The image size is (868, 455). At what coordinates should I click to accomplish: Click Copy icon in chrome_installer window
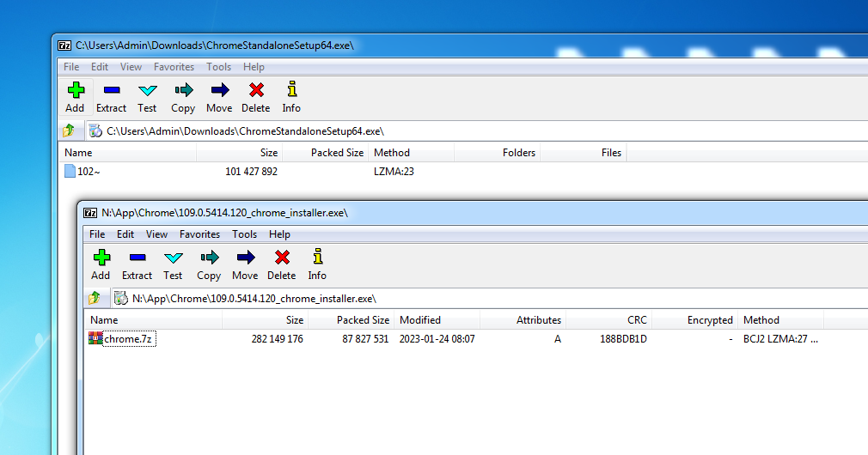coord(209,257)
